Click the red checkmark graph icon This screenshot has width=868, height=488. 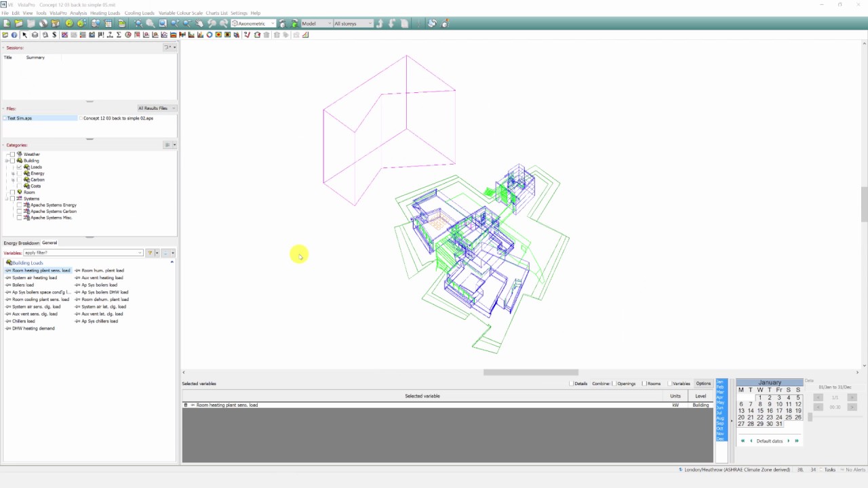(x=247, y=35)
